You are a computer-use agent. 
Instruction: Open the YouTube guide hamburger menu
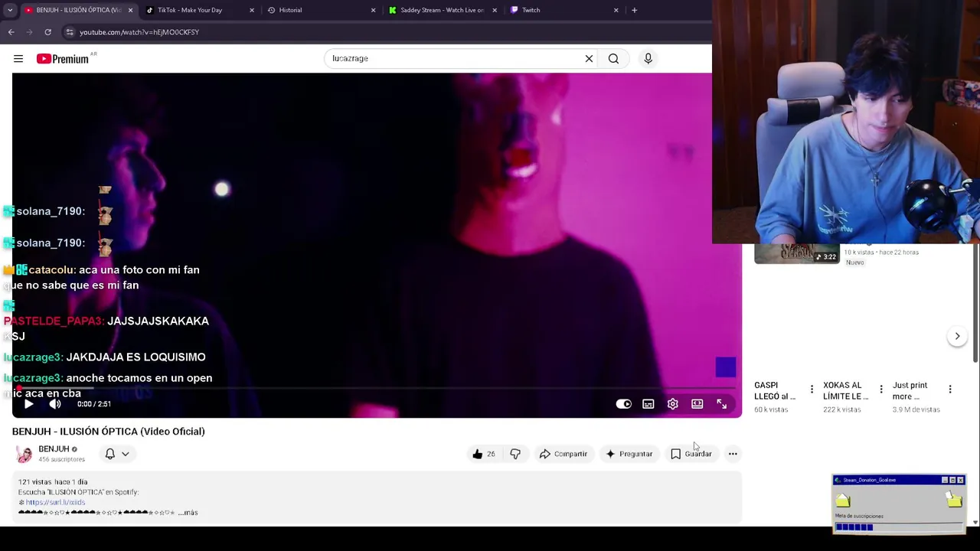(18, 59)
